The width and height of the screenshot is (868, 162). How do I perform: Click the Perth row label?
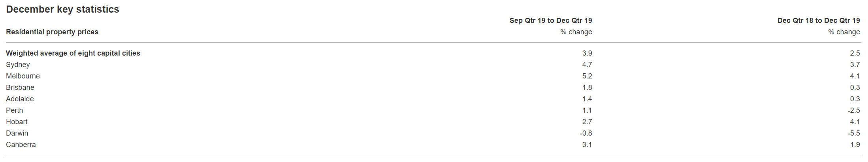point(15,110)
